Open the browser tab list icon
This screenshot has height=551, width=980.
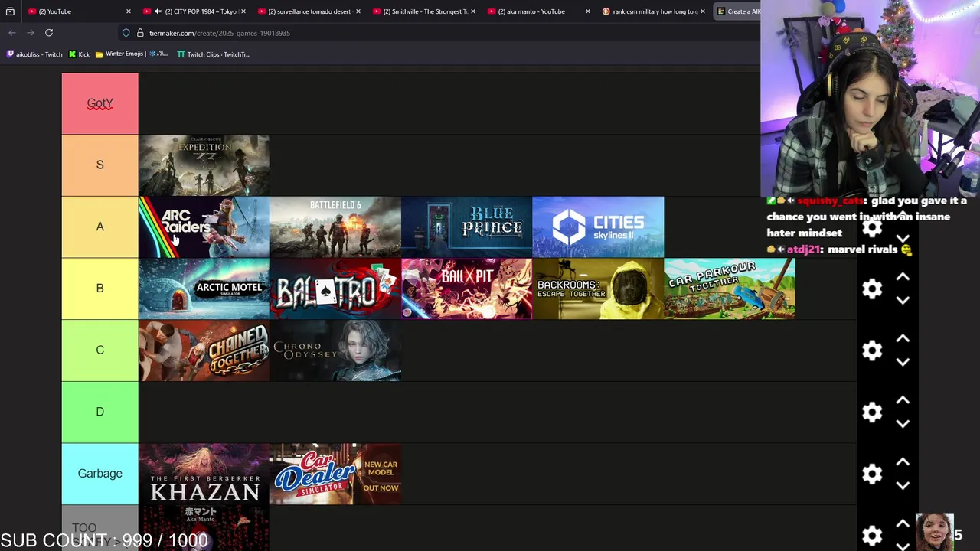[x=10, y=11]
